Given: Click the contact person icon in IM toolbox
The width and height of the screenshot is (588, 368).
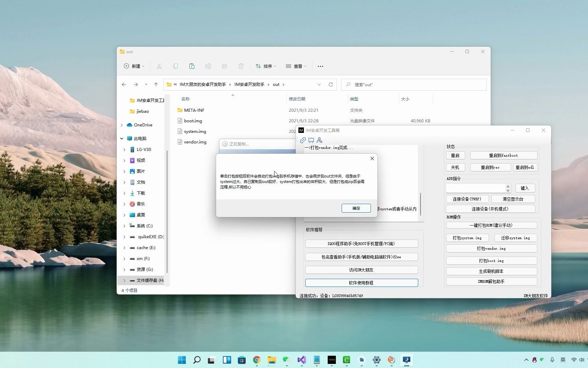Looking at the screenshot, I should tap(319, 140).
